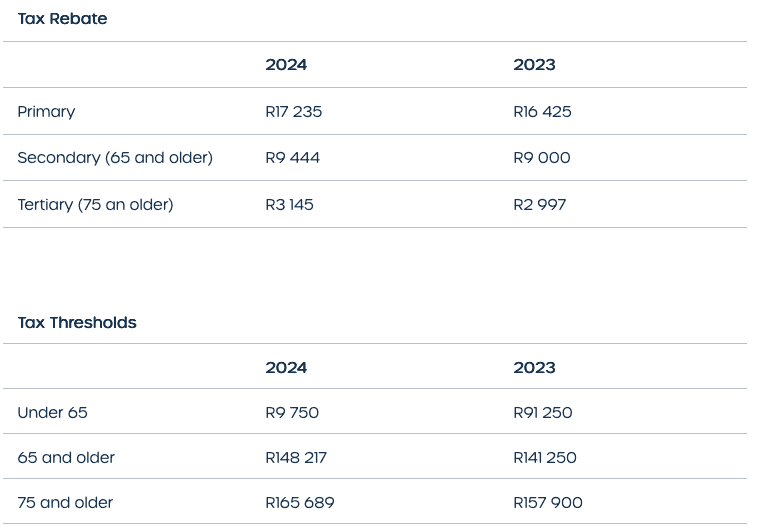757x532 pixels.
Task: Select the R17 235 primary rebate value
Action: pos(293,112)
